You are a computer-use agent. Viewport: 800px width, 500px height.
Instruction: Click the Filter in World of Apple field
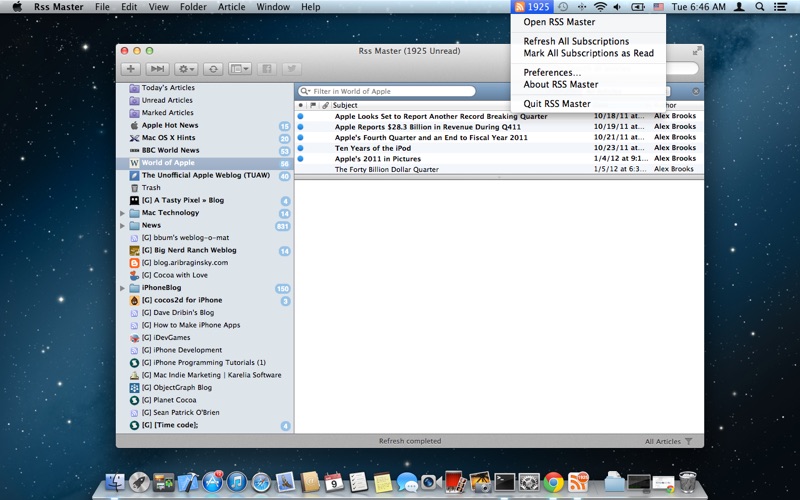click(x=387, y=91)
